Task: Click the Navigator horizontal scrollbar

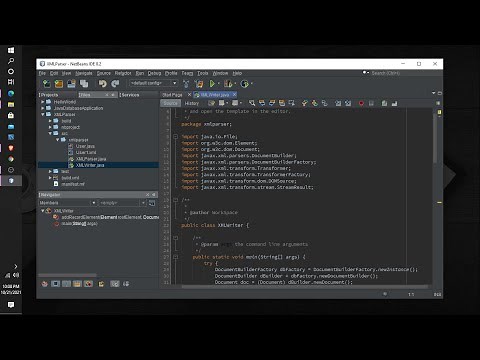Action: click(x=68, y=275)
